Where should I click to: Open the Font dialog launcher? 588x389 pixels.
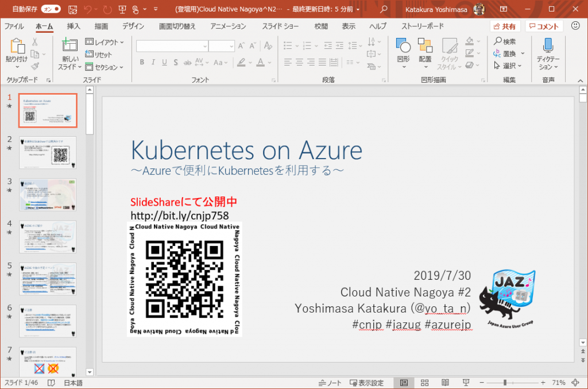(273, 80)
